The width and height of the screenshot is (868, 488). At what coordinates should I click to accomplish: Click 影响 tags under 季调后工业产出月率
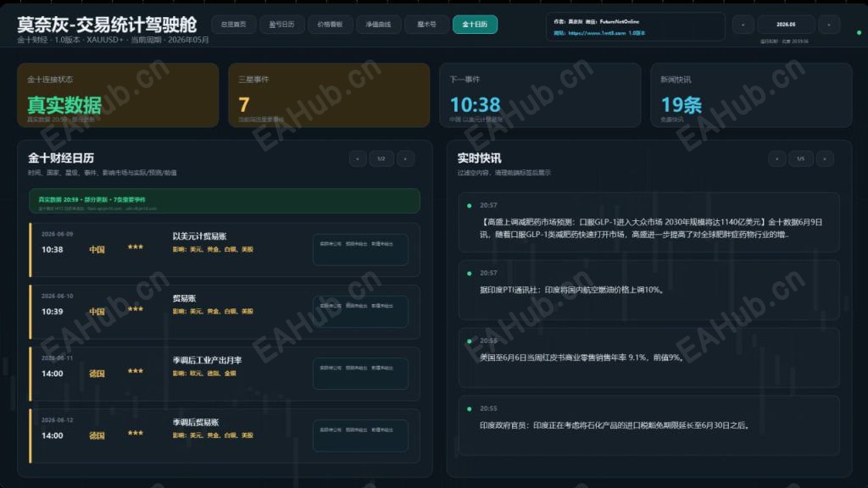point(204,374)
